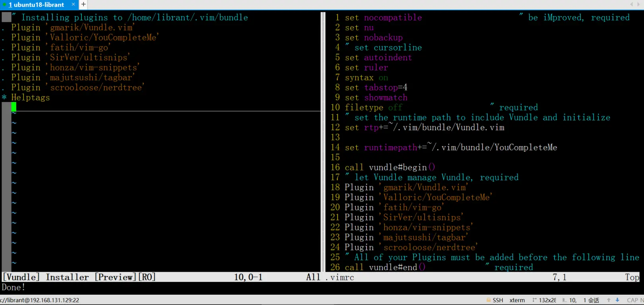This screenshot has height=305, width=644.
Task: Click Plugin 'gmarik/Vundle.vim' on line 18
Action: [x=406, y=187]
